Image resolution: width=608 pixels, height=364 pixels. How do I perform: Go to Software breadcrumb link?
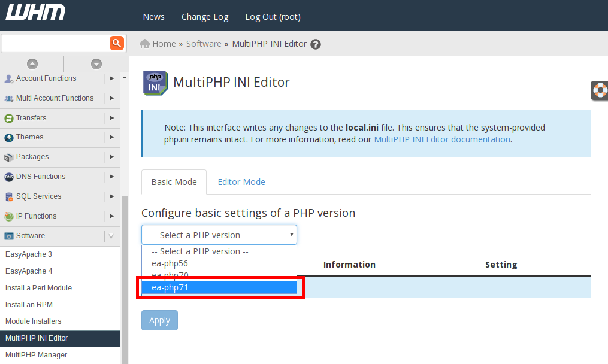point(204,44)
